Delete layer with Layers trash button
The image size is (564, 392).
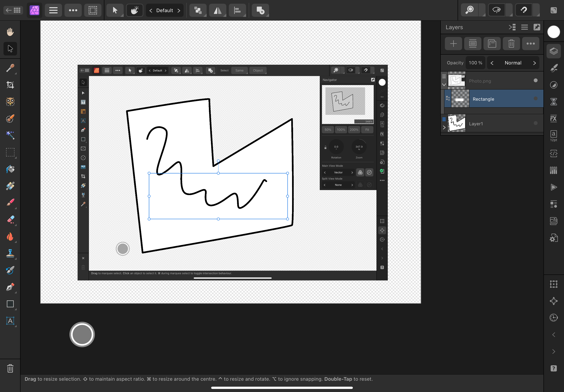tap(511, 44)
